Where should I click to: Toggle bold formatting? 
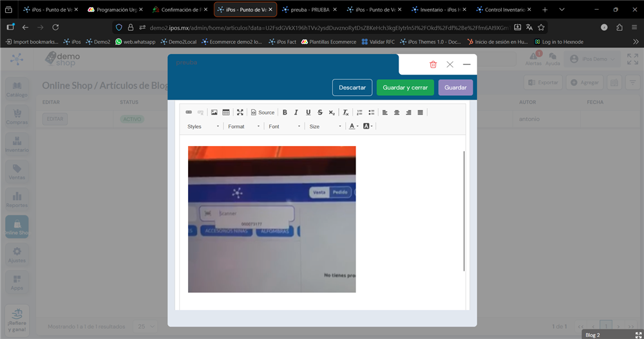coord(285,113)
